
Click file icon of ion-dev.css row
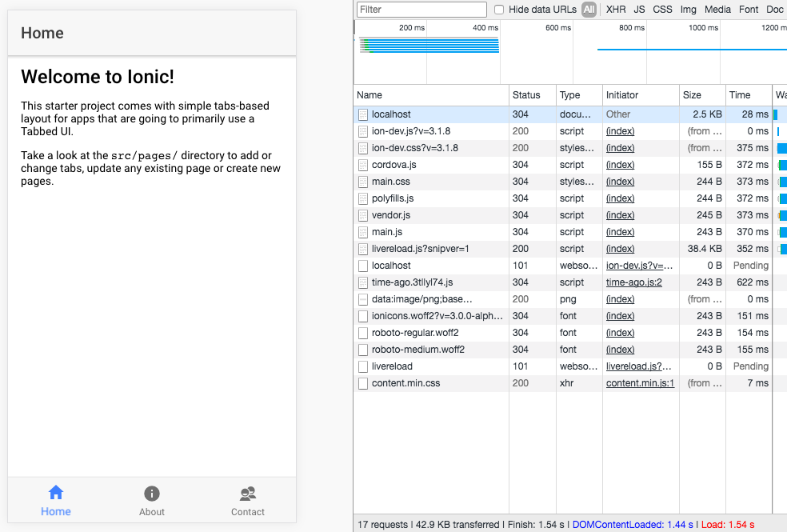click(x=363, y=148)
